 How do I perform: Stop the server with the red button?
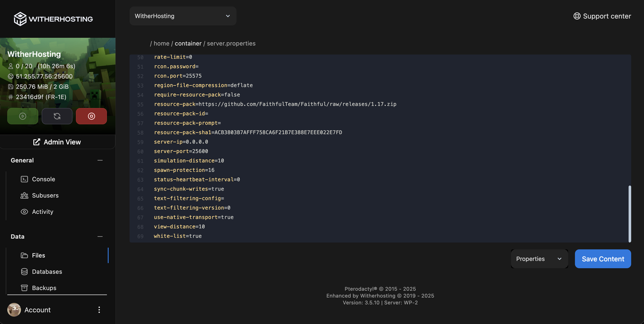(91, 116)
